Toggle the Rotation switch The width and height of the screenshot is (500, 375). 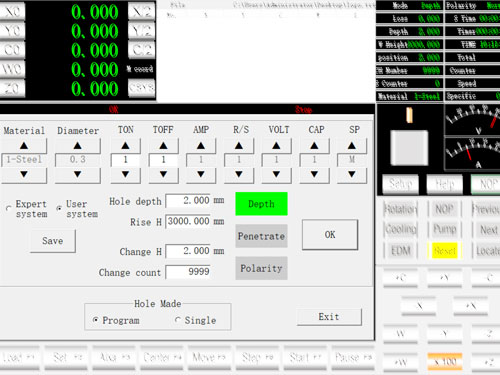tap(401, 209)
